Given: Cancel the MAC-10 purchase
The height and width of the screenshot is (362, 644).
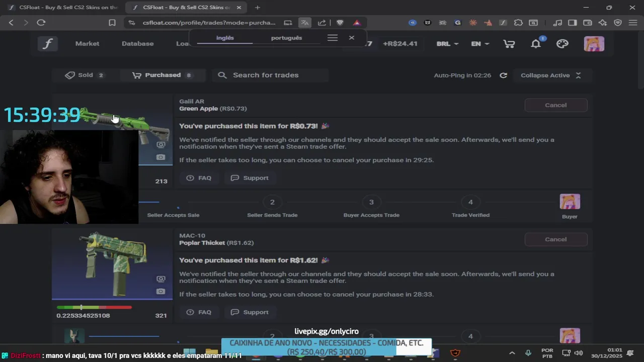Looking at the screenshot, I should [556, 239].
